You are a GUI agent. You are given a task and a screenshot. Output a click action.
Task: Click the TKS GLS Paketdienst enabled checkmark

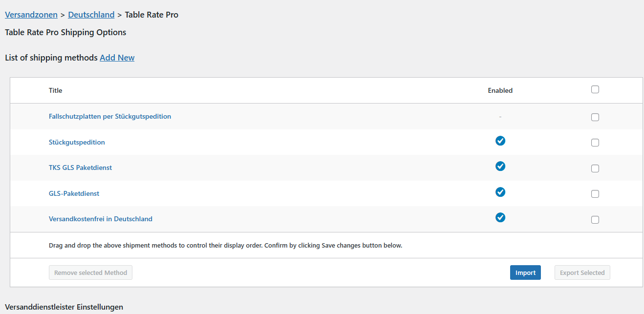tap(500, 167)
